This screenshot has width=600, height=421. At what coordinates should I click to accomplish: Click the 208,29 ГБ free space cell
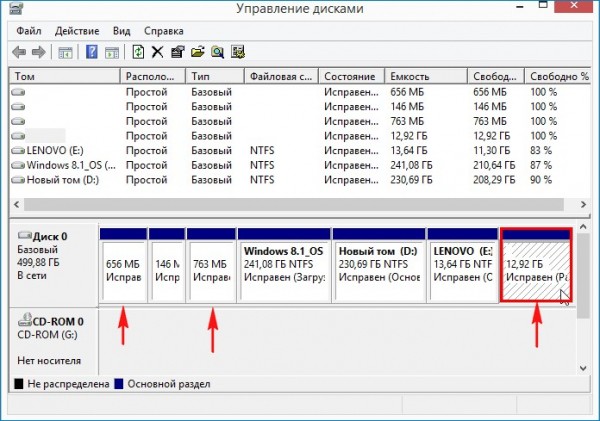[x=494, y=180]
